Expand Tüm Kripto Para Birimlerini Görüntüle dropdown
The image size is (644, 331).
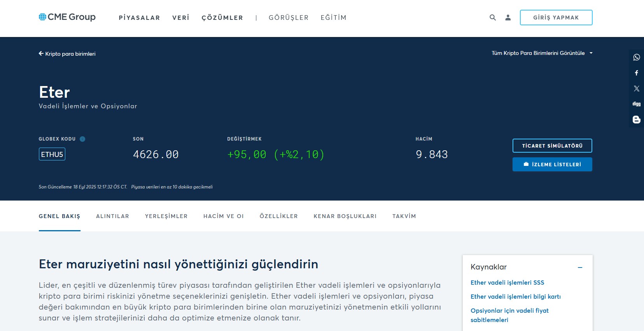[542, 53]
